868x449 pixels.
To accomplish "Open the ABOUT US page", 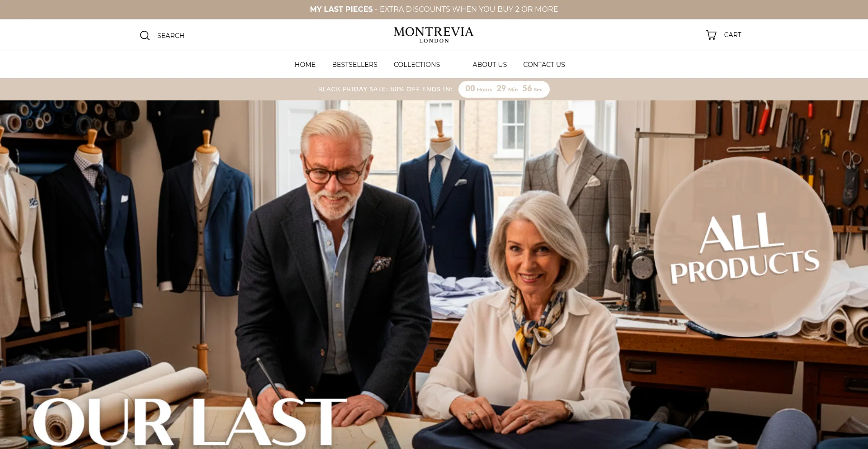I will 490,65.
